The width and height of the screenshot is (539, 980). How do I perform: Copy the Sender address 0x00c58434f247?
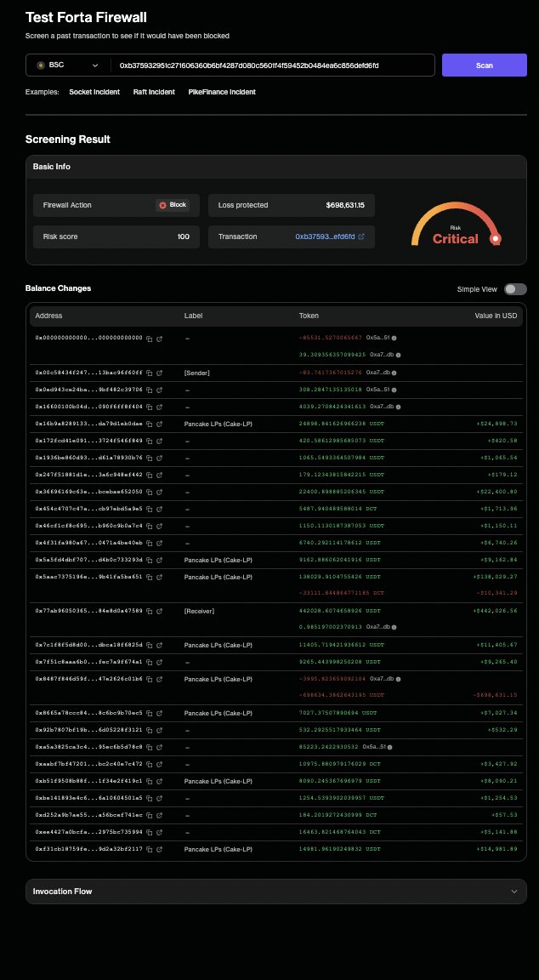(x=150, y=373)
